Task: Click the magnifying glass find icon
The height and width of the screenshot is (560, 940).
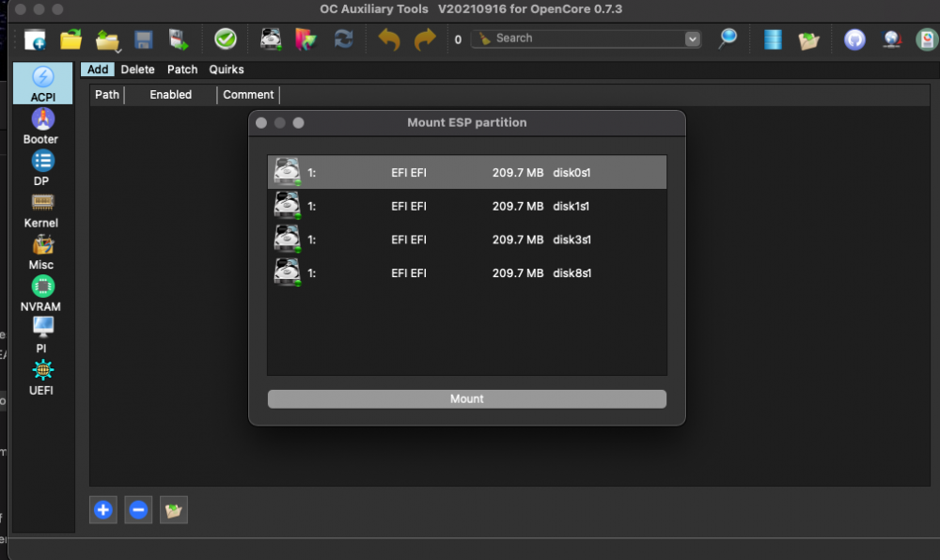Action: point(728,39)
